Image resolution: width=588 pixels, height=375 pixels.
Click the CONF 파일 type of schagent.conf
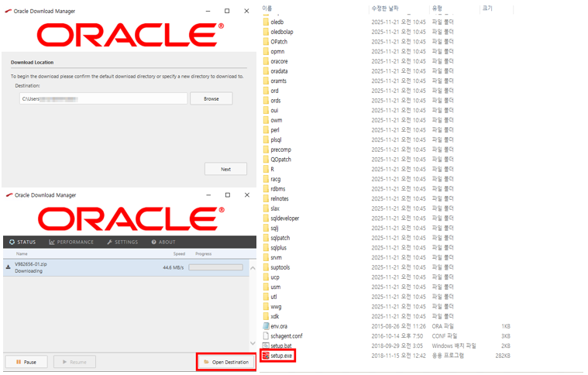(x=445, y=336)
